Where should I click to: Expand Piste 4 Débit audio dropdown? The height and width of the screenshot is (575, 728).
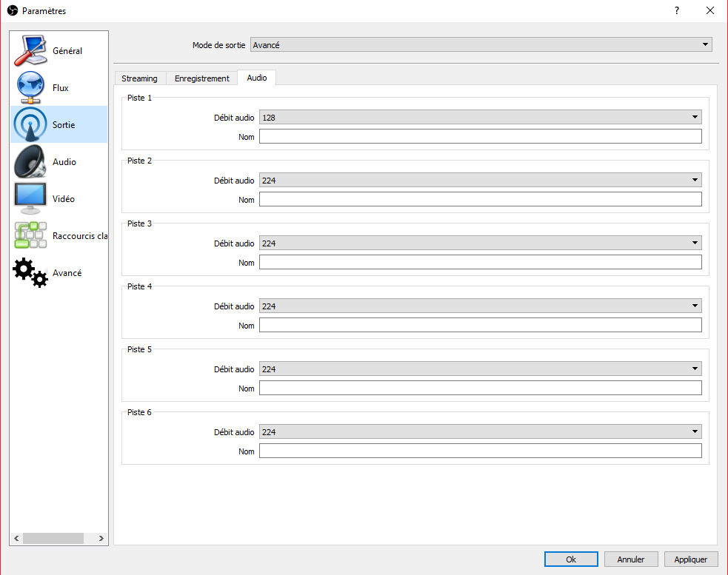pos(480,306)
